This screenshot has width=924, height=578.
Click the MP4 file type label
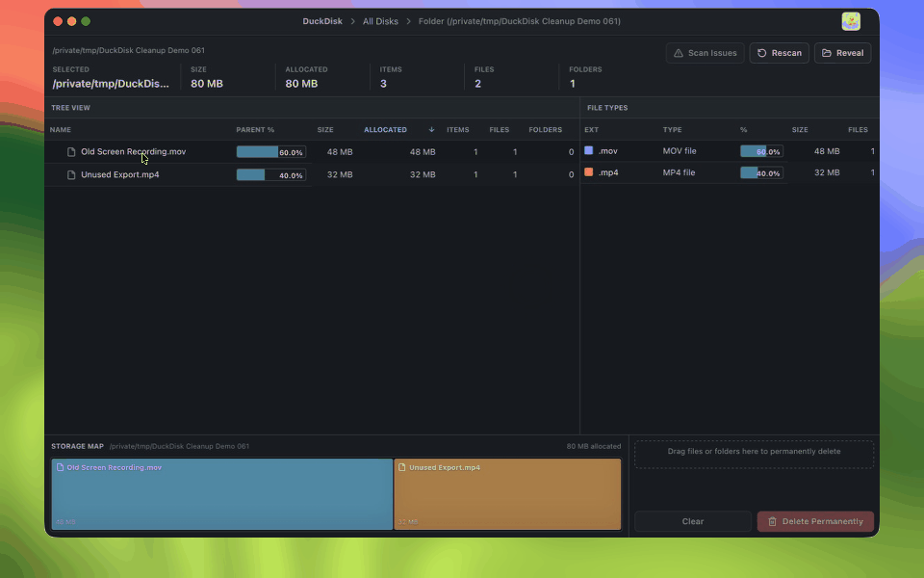pos(679,172)
